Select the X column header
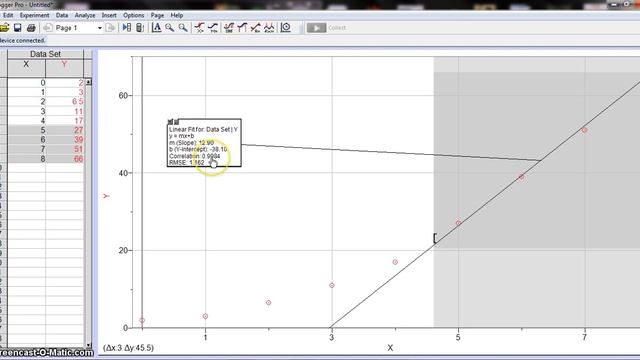640x360 pixels. click(x=27, y=67)
